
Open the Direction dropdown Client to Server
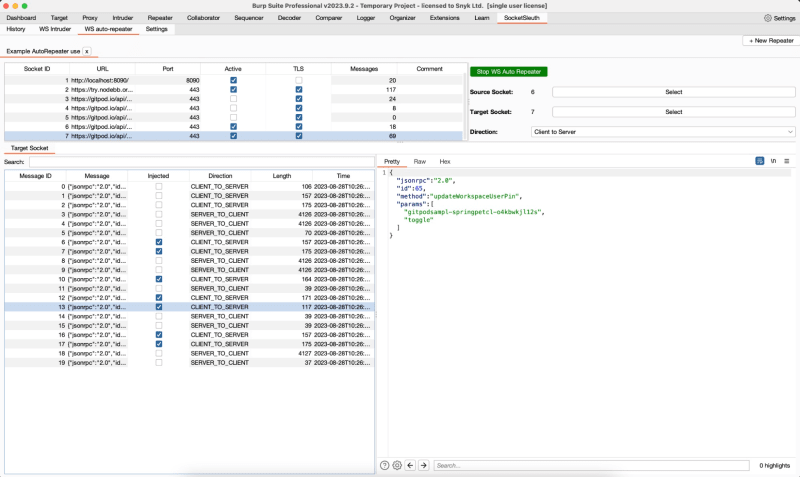[663, 132]
